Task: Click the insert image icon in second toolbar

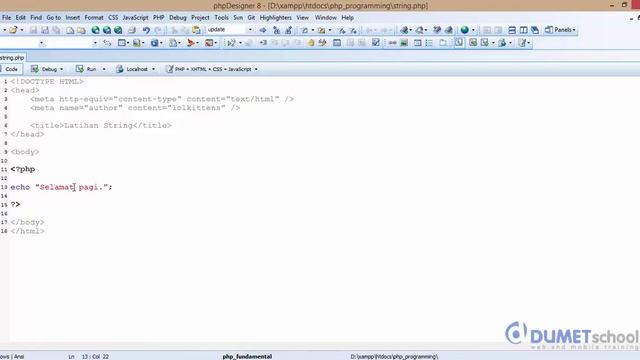Action: (x=404, y=42)
